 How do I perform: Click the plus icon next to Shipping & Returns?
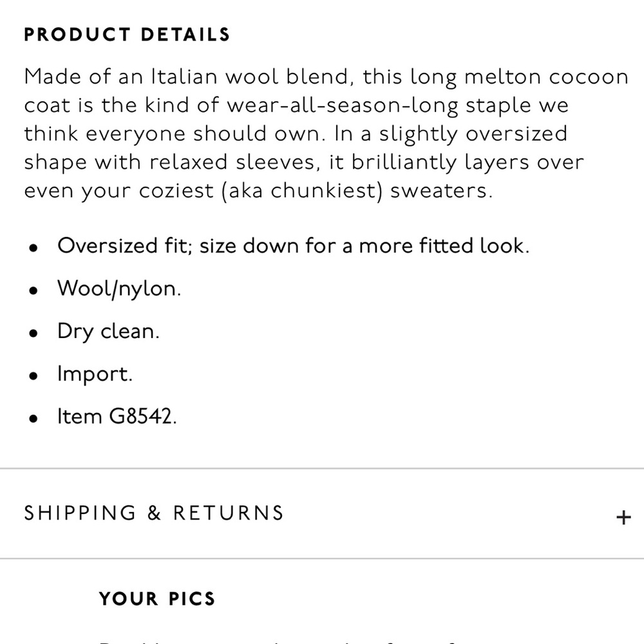point(622,515)
